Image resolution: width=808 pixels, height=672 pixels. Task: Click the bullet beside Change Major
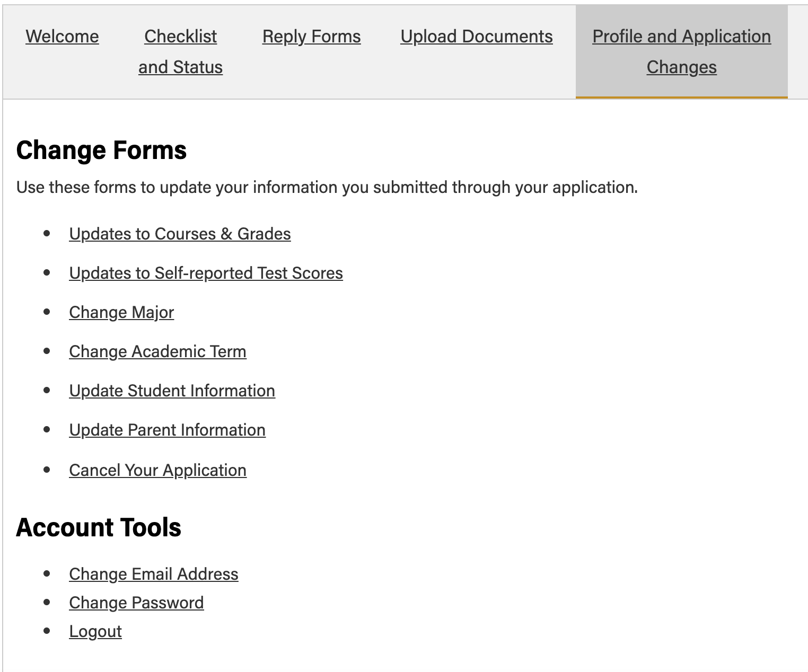47,312
